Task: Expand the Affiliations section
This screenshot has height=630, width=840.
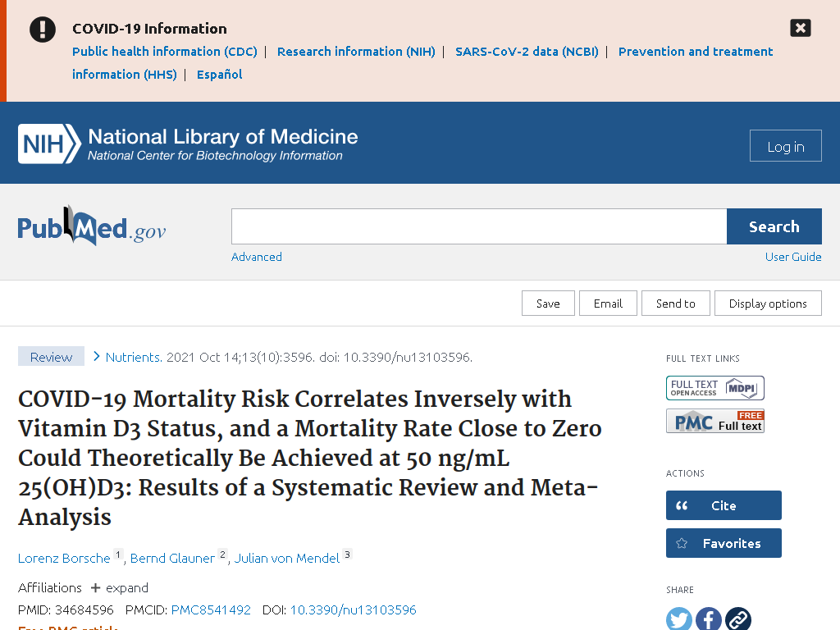Action: (x=120, y=587)
